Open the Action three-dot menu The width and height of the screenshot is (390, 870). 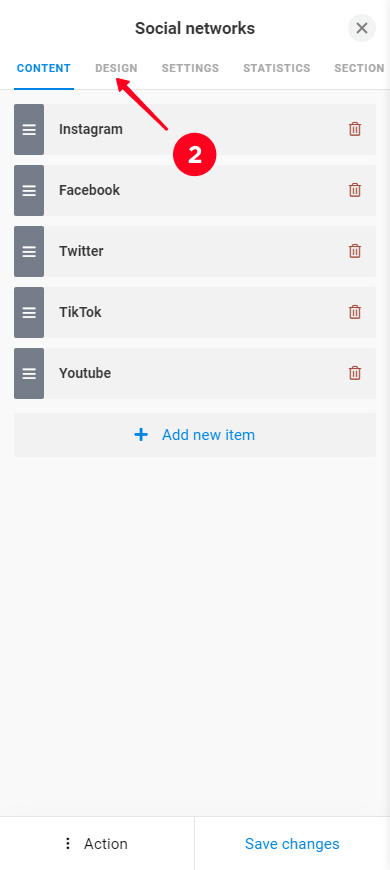pos(97,844)
